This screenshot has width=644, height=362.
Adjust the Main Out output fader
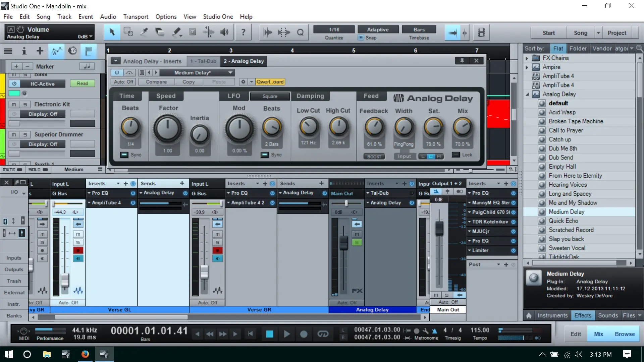(439, 229)
